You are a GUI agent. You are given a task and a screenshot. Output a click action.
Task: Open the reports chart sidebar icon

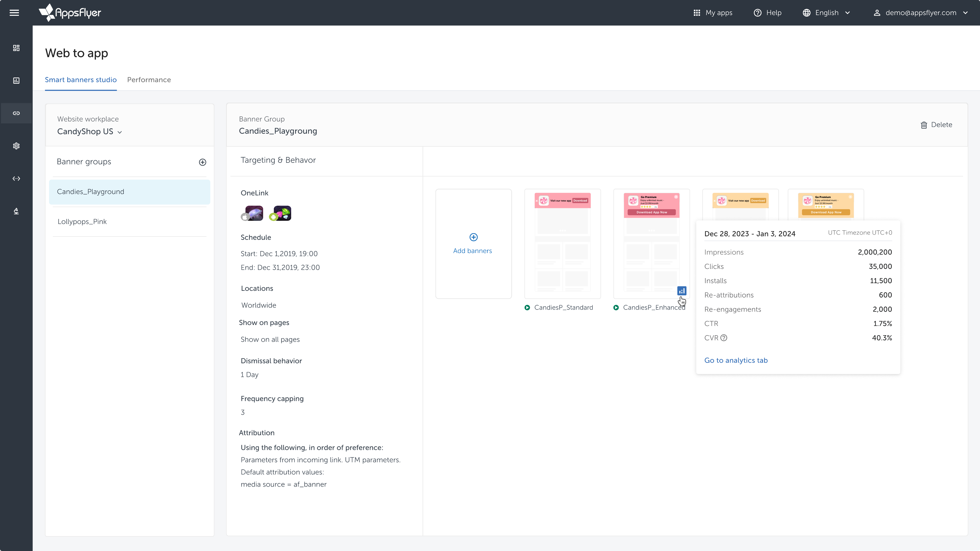coord(16,81)
